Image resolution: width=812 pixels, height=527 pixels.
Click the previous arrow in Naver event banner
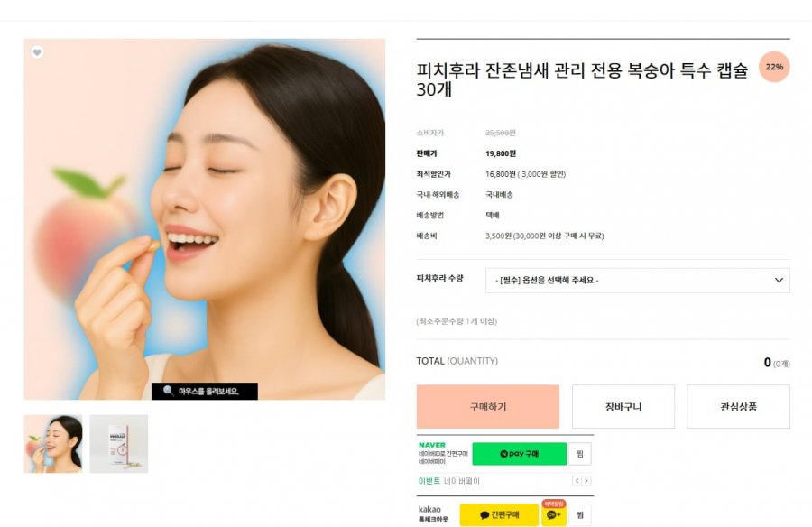[577, 481]
